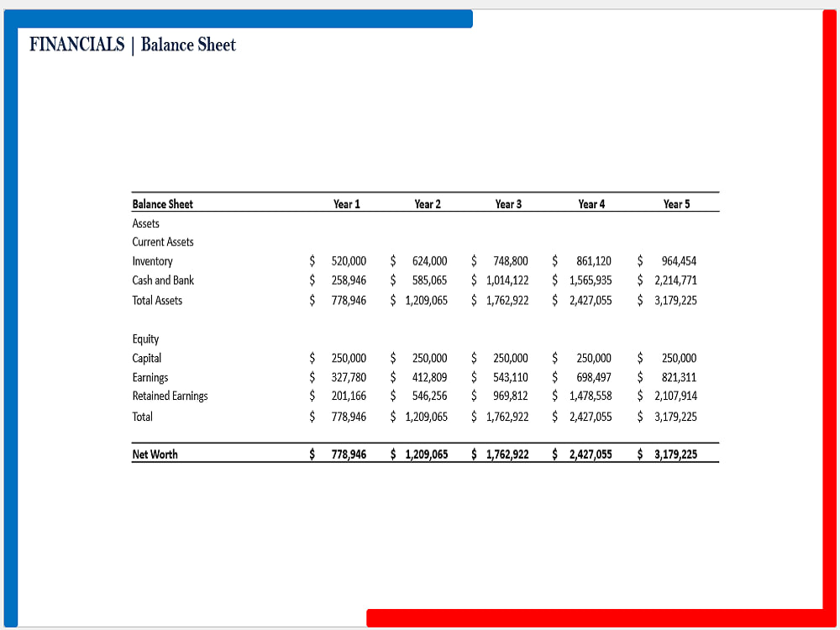Select the 'Current Assets' row label
Image resolution: width=840 pixels, height=630 pixels.
(x=163, y=242)
